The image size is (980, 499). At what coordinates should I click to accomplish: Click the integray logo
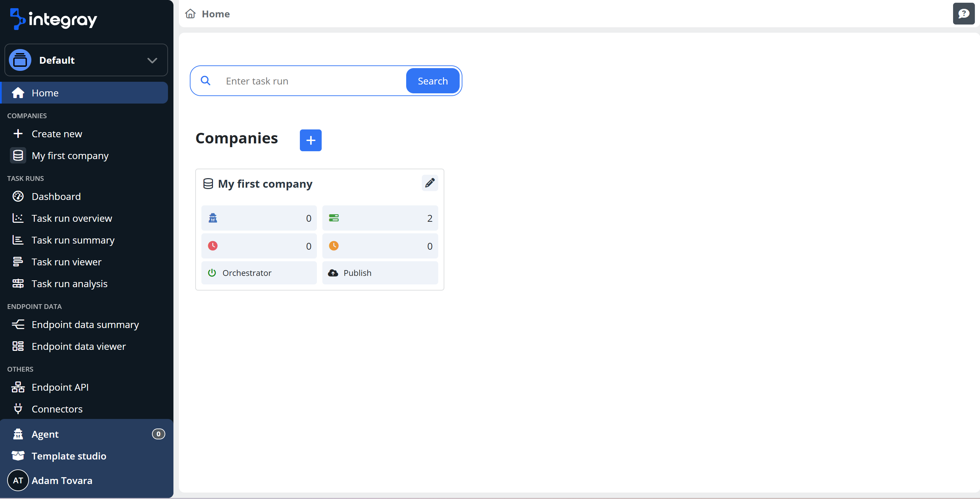point(53,19)
